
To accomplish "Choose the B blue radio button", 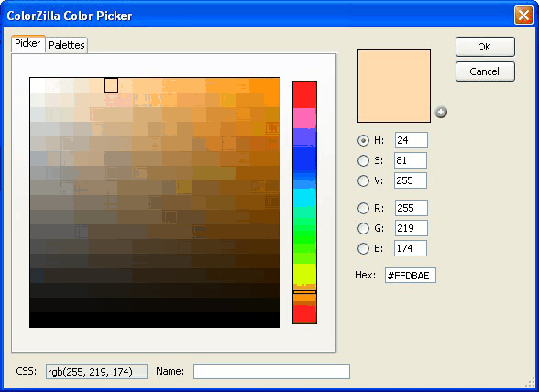I will [363, 248].
